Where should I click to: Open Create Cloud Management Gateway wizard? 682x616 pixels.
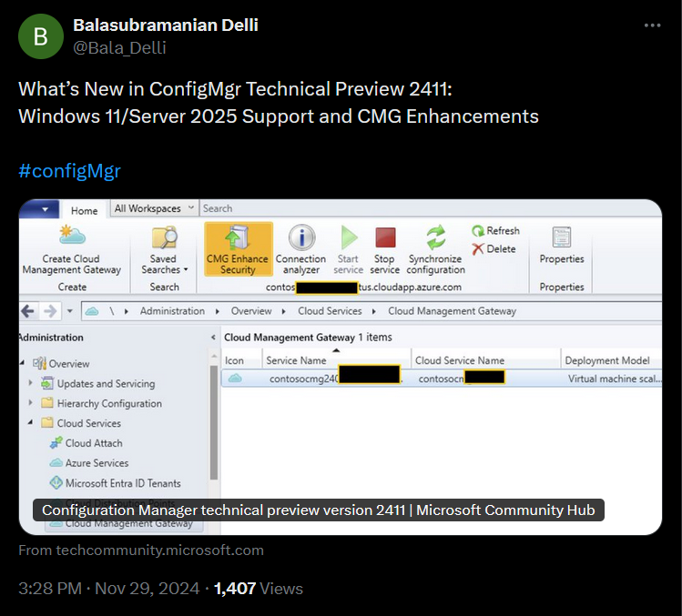click(72, 250)
